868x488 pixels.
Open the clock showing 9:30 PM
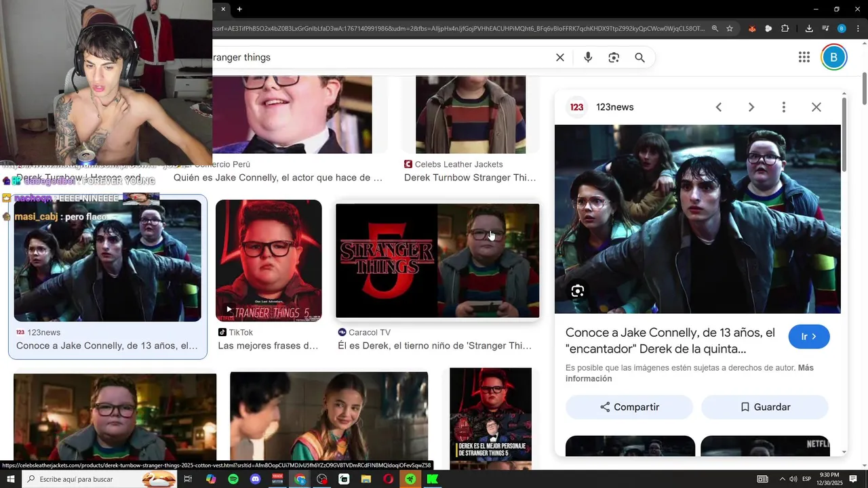pos(831,479)
